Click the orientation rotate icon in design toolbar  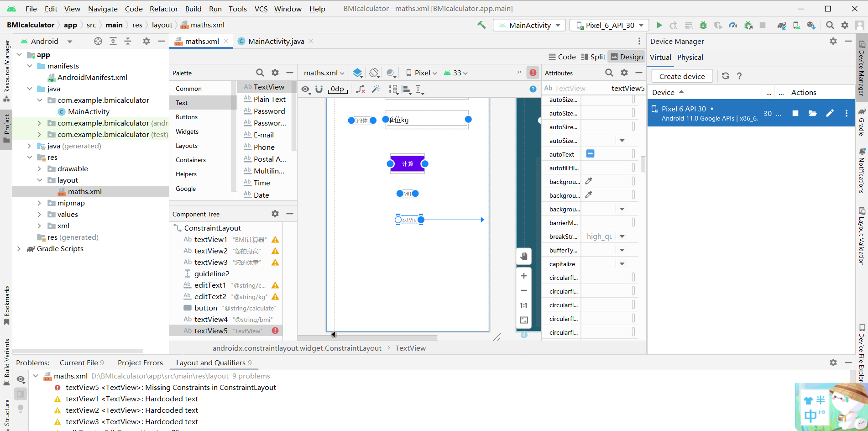pos(374,73)
